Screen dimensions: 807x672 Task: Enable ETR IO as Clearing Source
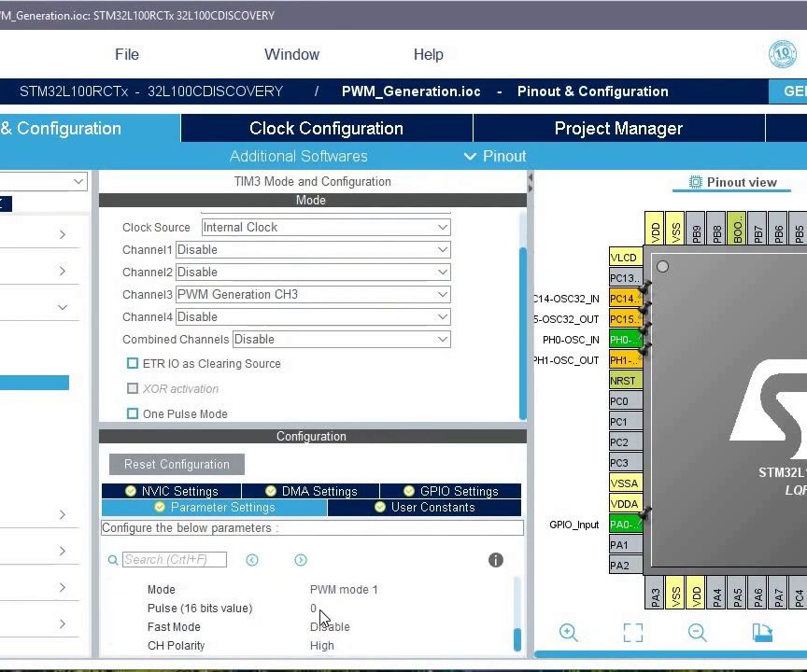[133, 363]
